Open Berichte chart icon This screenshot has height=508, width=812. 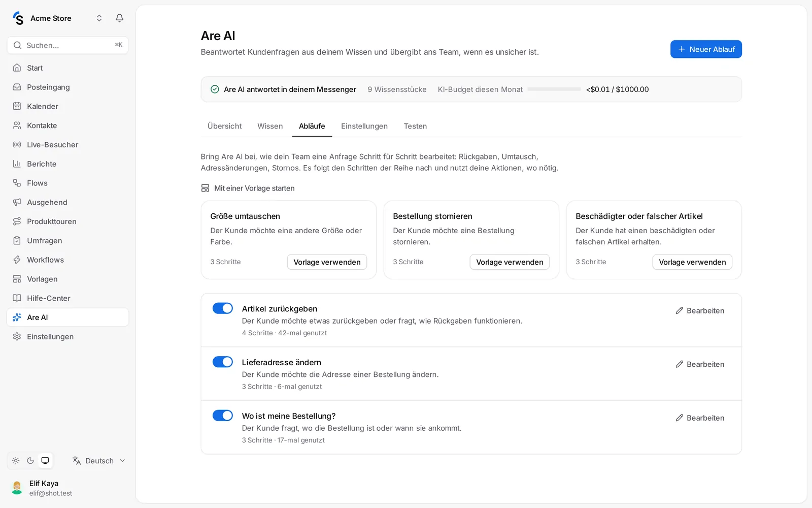pos(17,164)
